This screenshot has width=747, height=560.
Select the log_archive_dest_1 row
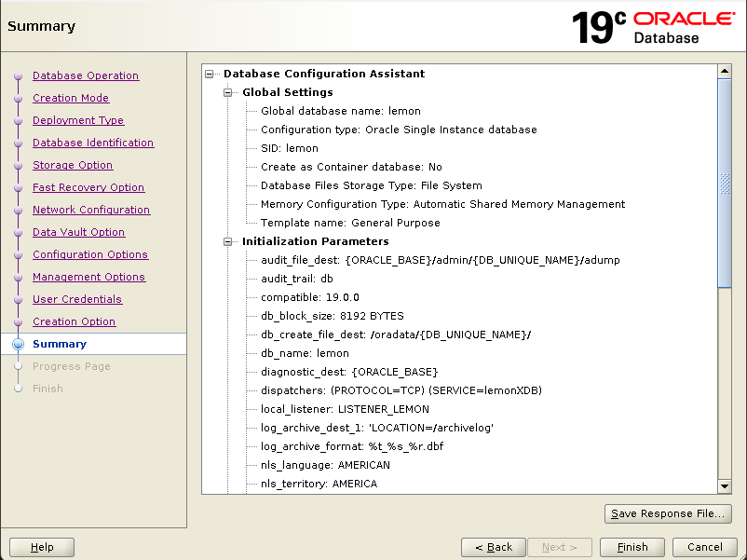click(x=377, y=428)
